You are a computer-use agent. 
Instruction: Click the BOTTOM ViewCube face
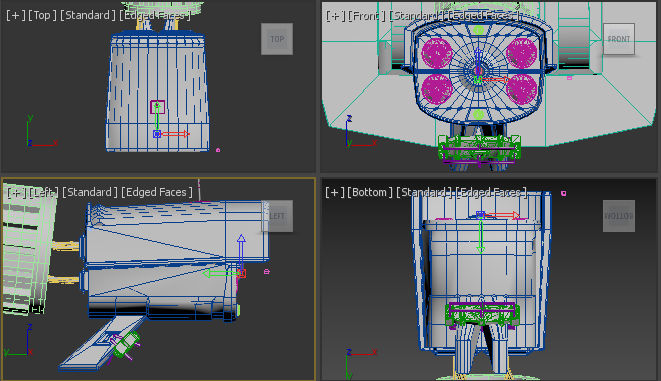(x=619, y=216)
